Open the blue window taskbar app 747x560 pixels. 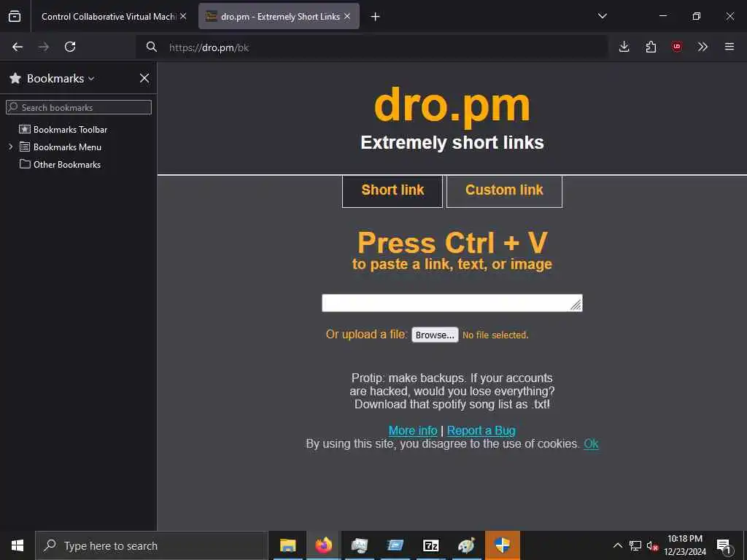(x=395, y=545)
